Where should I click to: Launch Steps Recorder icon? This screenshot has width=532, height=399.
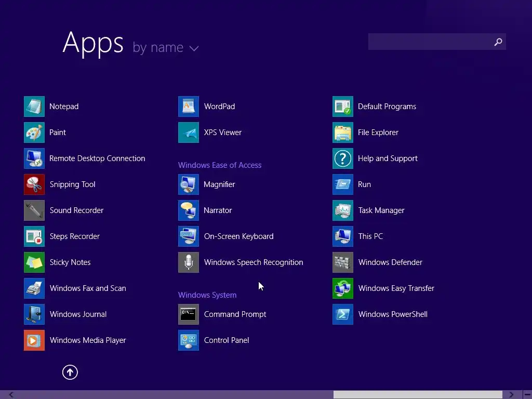(x=34, y=236)
